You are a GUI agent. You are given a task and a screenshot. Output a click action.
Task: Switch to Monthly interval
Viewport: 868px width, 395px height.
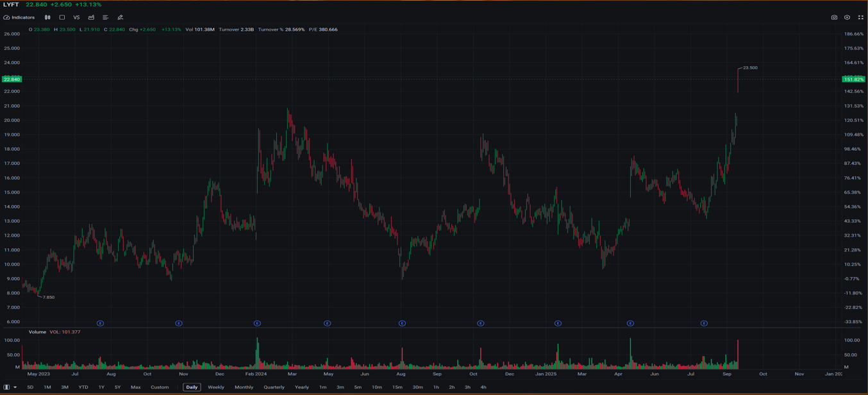[x=244, y=387]
